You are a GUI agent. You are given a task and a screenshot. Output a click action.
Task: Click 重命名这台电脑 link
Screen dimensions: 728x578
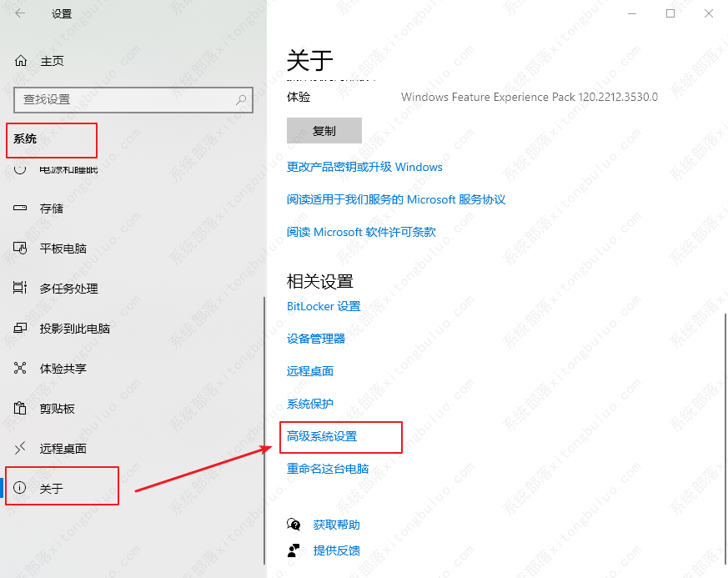pos(328,469)
